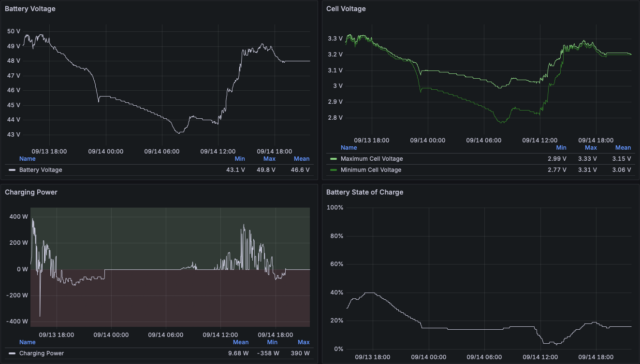Sort Cell Voltage legend by Mean column
The width and height of the screenshot is (640, 364).
click(623, 148)
